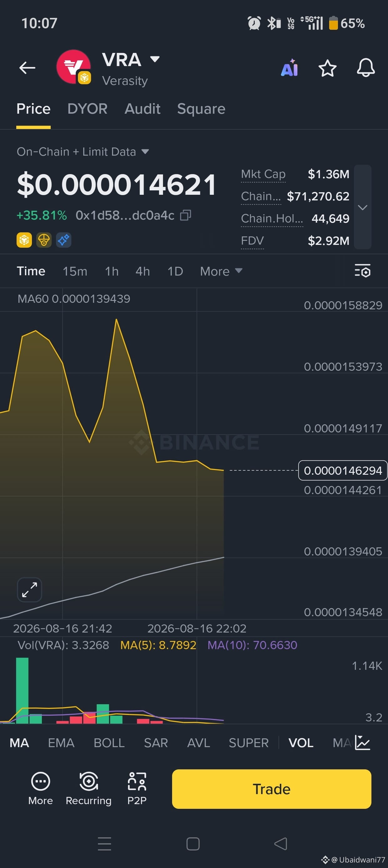Viewport: 388px width, 868px height.
Task: Toggle the EMA indicator
Action: 61,743
